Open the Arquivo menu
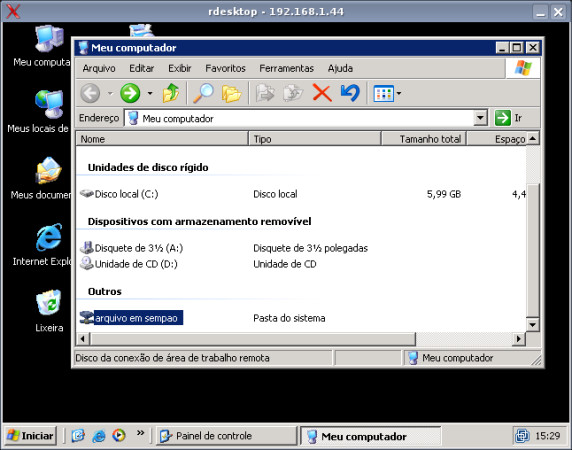Screen dimensions: 572x450 (x=99, y=68)
